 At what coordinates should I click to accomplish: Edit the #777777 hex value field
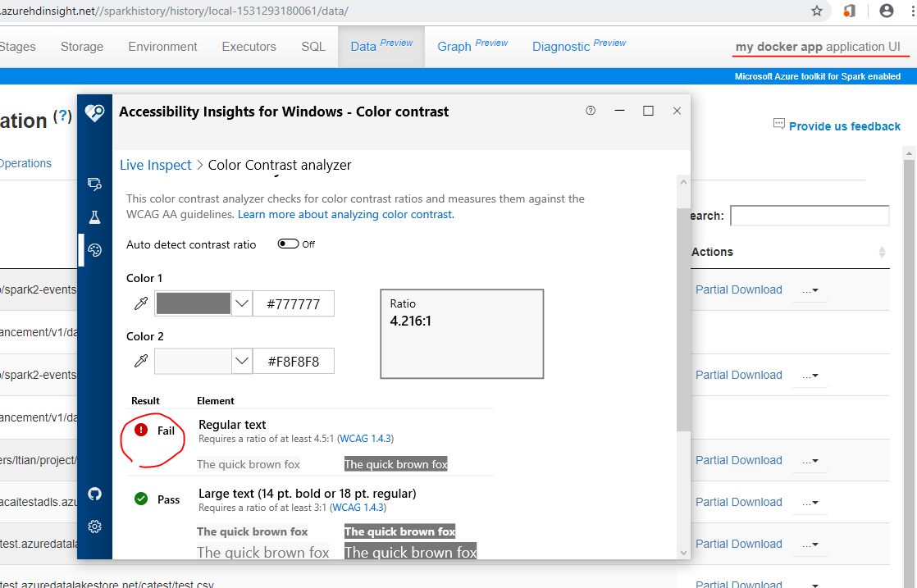point(294,304)
